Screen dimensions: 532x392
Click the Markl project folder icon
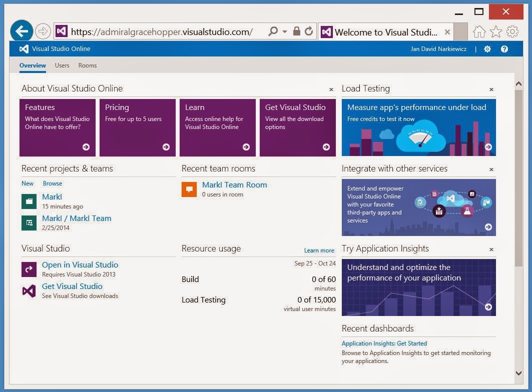click(x=29, y=201)
